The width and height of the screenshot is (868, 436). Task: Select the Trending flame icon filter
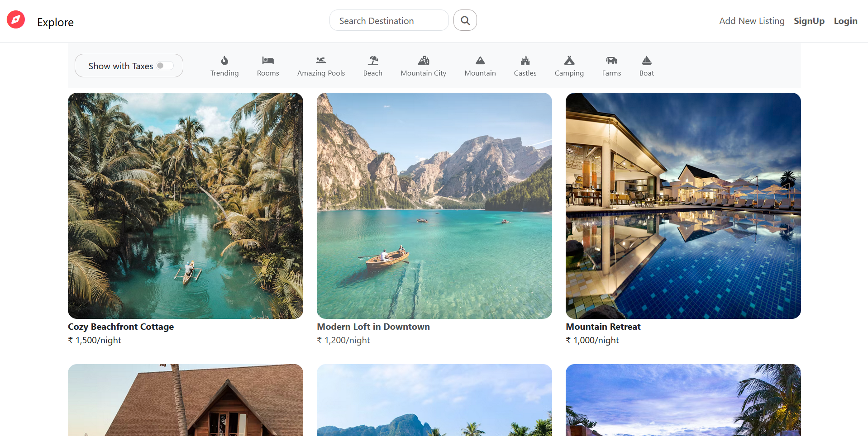(224, 61)
